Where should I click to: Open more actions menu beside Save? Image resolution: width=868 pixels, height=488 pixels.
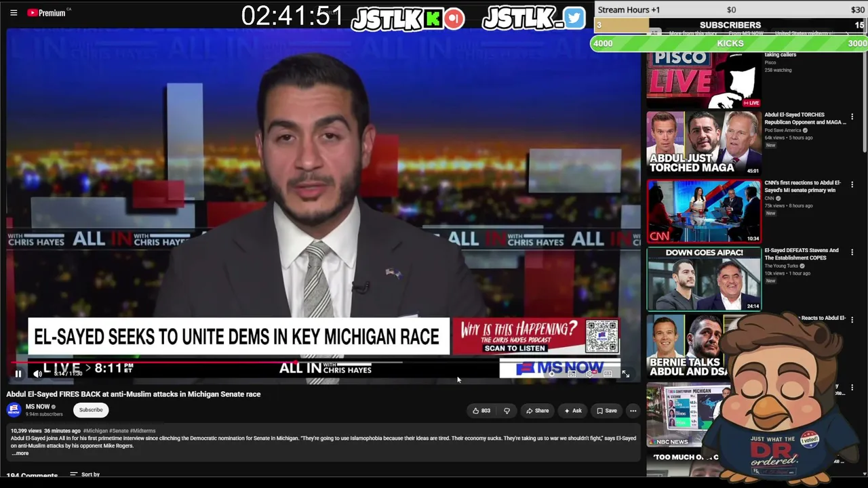coord(633,411)
